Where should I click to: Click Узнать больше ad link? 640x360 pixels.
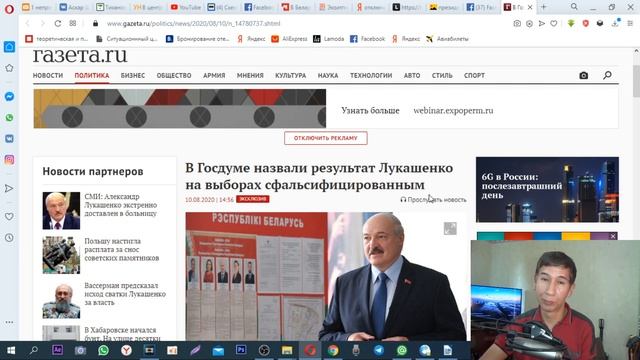(x=370, y=110)
